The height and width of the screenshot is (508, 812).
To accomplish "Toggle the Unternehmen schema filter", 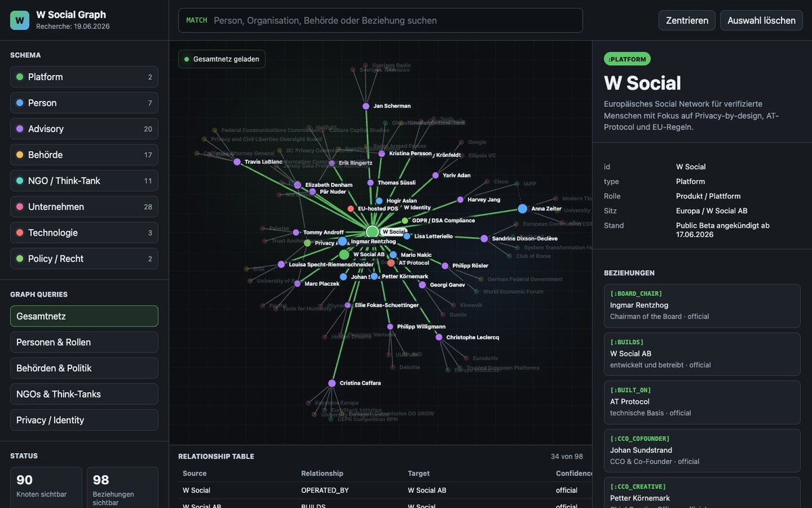I will pos(84,207).
